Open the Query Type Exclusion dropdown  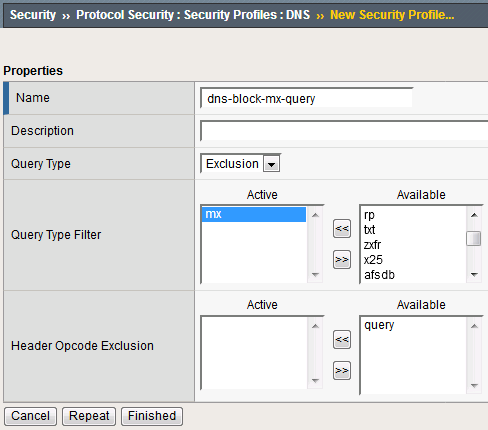coord(240,164)
